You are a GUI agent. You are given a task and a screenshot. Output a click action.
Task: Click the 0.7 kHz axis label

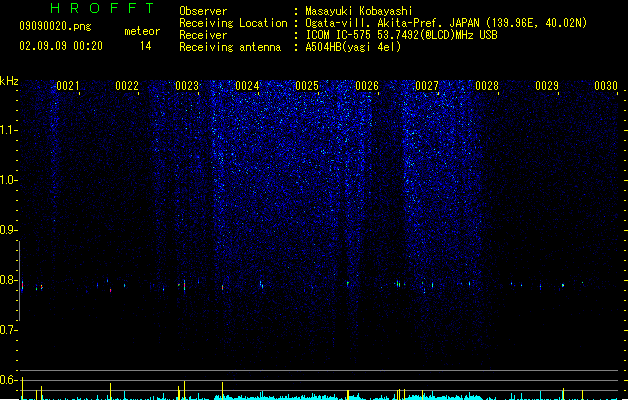7,330
